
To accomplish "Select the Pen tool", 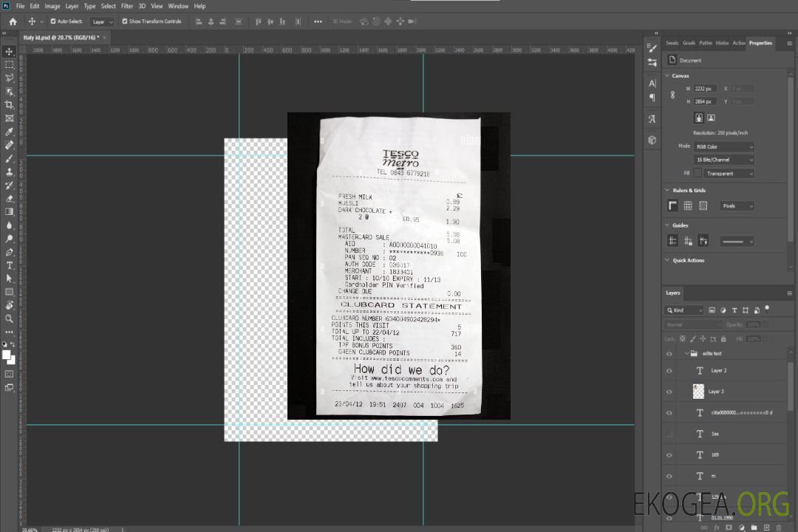I will [9, 252].
